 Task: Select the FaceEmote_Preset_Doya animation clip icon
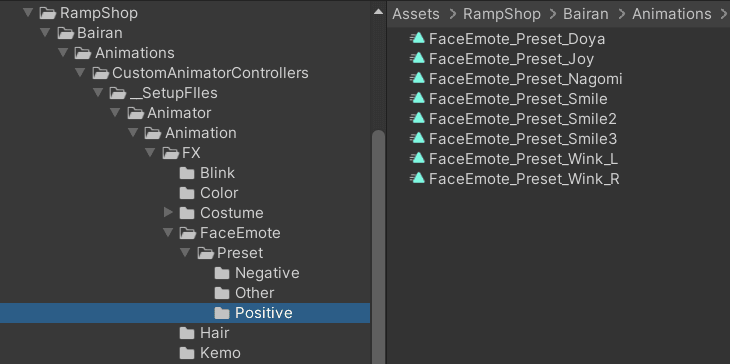click(x=417, y=39)
